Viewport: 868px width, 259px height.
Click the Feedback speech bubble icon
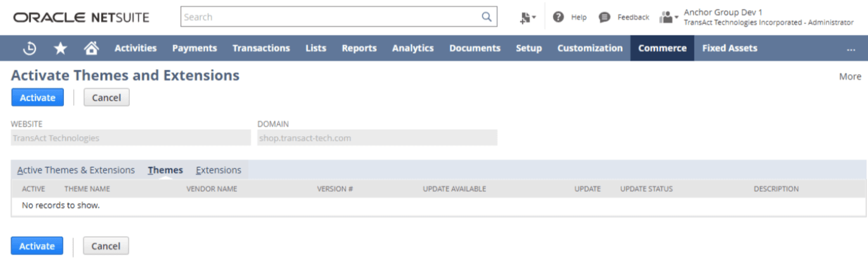click(604, 17)
